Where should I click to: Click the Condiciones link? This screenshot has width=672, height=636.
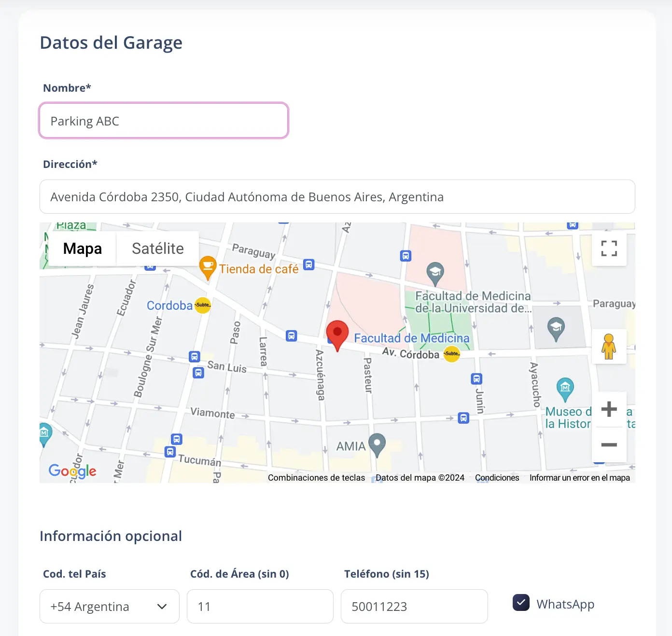[497, 477]
